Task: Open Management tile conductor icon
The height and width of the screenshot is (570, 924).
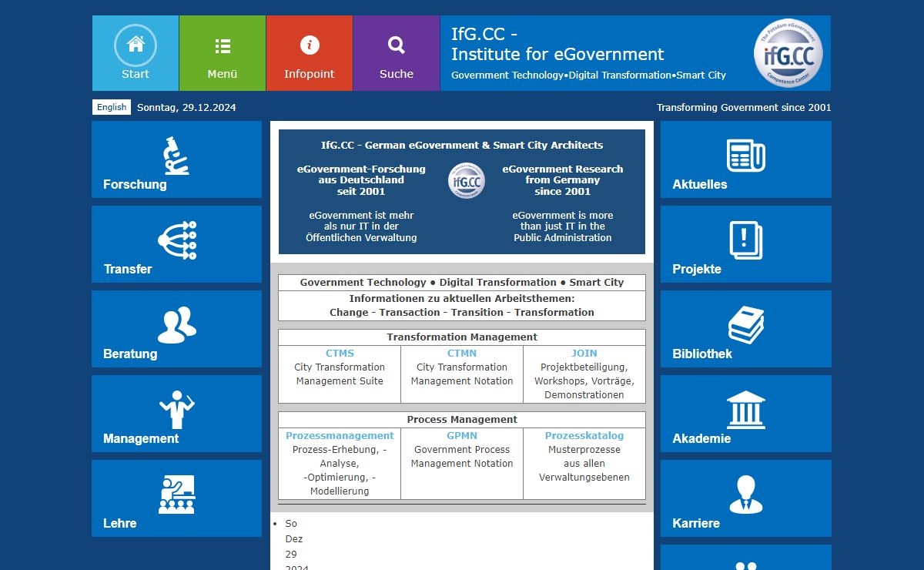Action: (177, 410)
